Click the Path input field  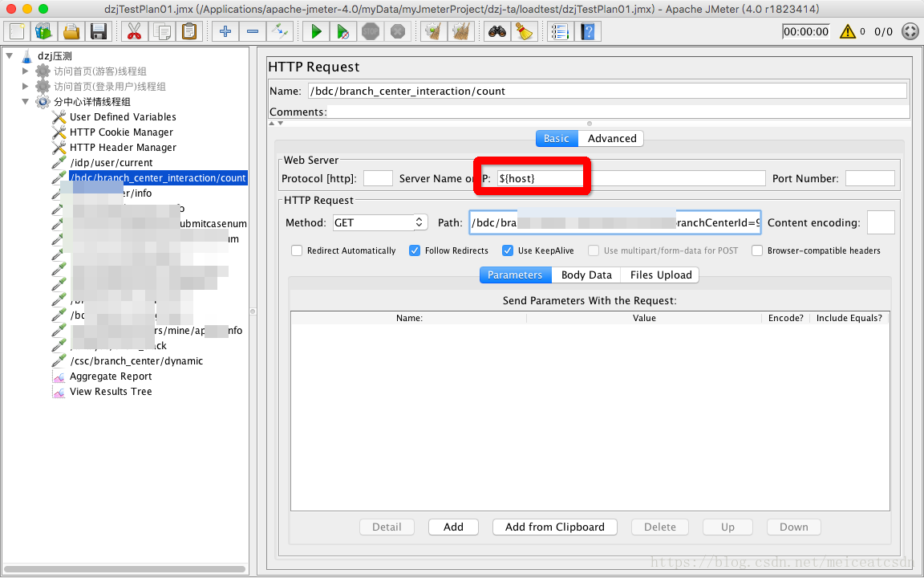coord(614,222)
